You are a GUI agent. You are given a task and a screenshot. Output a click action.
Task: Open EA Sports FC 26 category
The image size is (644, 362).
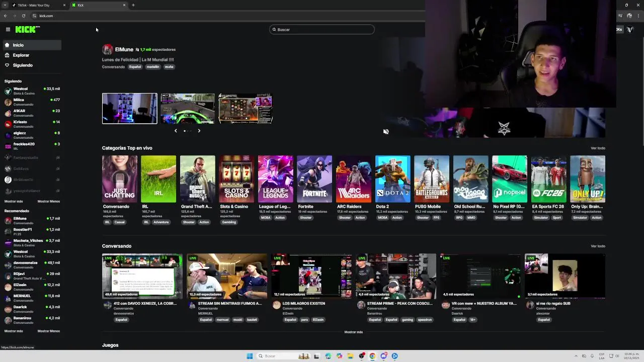pyautogui.click(x=549, y=179)
